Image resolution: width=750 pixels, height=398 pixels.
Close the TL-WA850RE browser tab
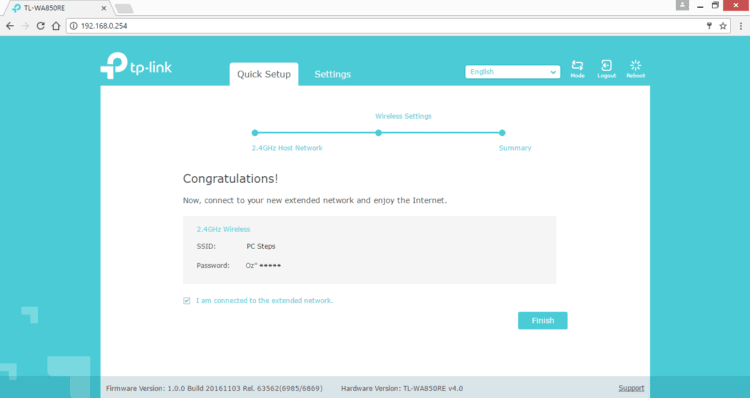[104, 8]
